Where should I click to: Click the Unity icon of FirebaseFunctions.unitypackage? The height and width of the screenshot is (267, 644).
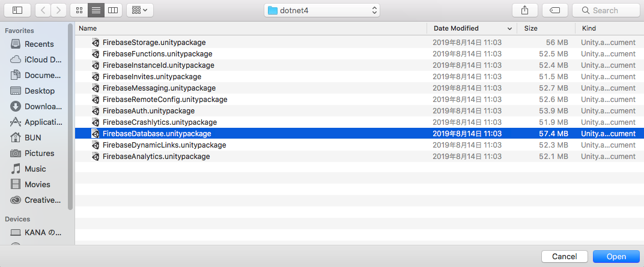click(x=96, y=54)
